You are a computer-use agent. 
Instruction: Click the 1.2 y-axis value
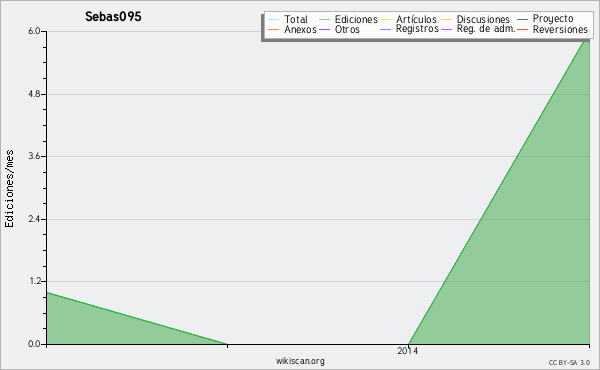click(x=34, y=282)
